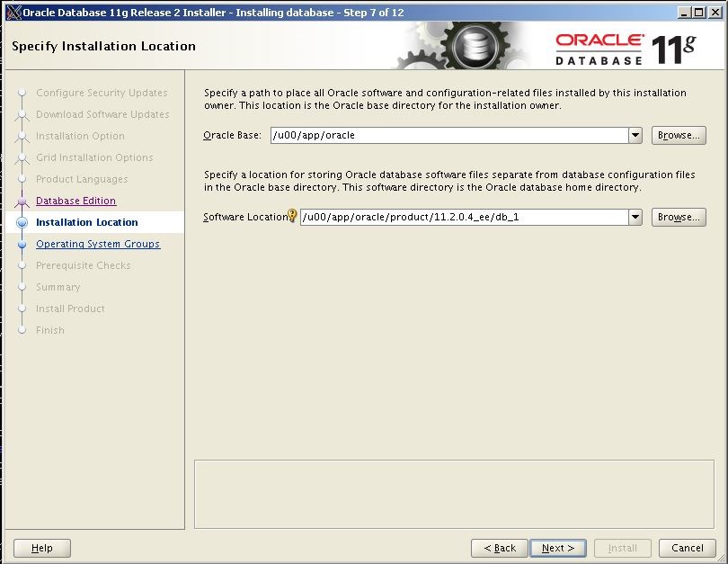The image size is (728, 564).
Task: Click the installer window icon in the title bar
Action: click(13, 13)
